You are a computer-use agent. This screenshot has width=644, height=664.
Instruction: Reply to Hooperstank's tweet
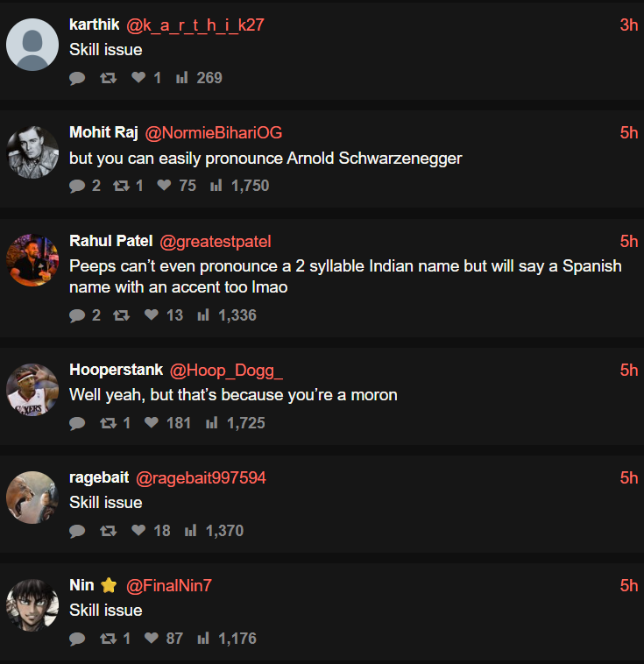pos(77,423)
